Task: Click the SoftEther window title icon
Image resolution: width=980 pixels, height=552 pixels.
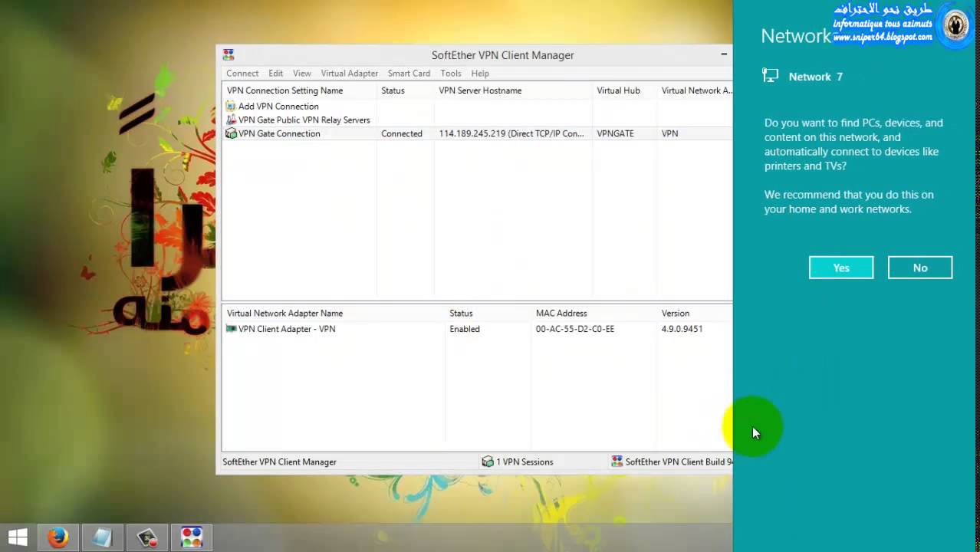Action: pyautogui.click(x=229, y=55)
